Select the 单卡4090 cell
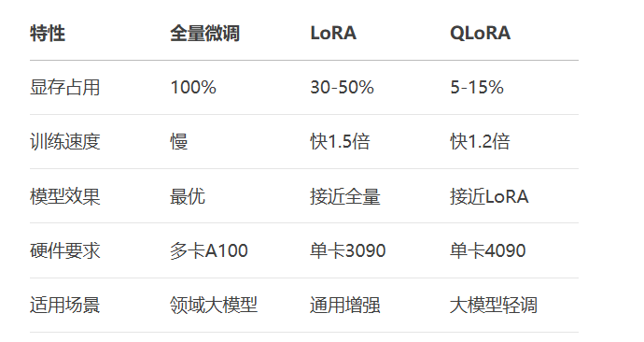Viewport: 644px width, 342px height. point(487,250)
